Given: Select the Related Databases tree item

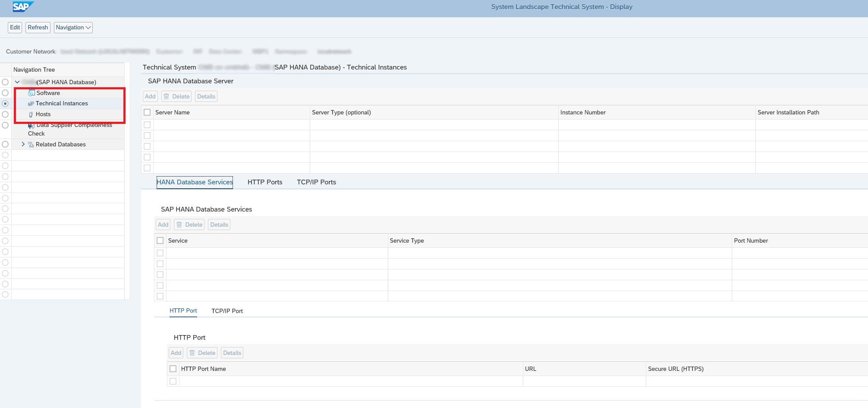Looking at the screenshot, I should (61, 144).
